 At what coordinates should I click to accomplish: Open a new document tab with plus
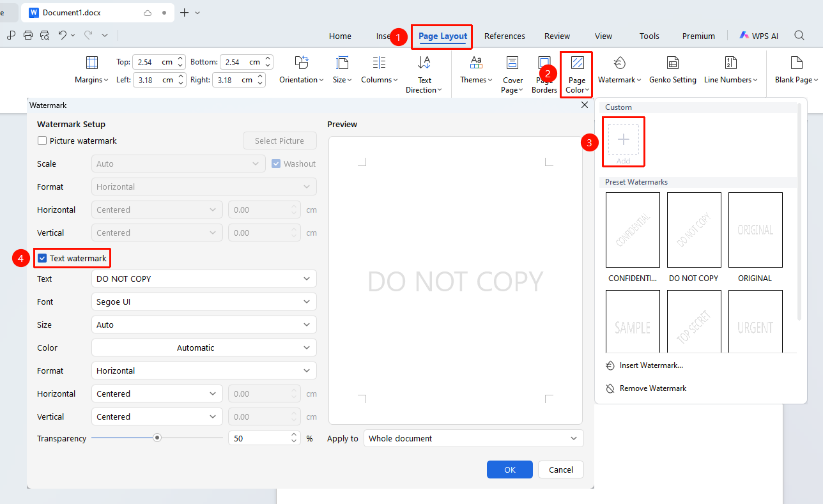185,12
